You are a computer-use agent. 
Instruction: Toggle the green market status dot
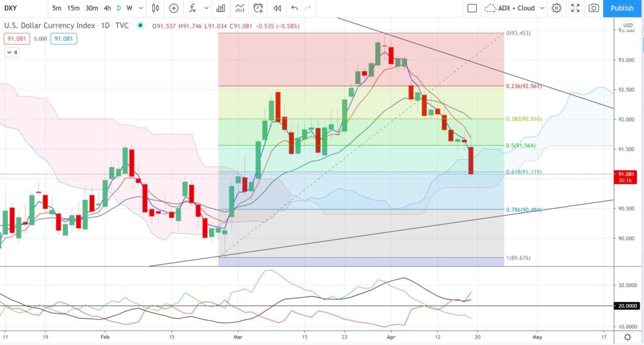pyautogui.click(x=140, y=25)
